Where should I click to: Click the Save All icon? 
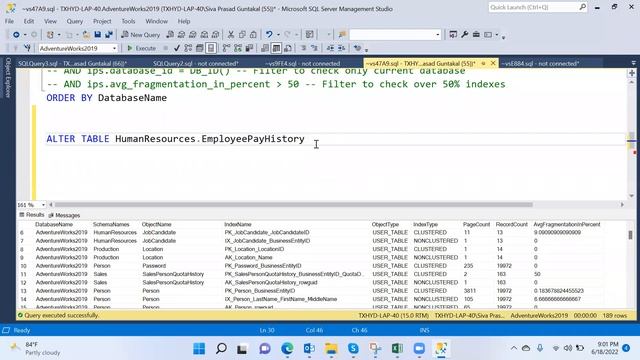(x=109, y=35)
